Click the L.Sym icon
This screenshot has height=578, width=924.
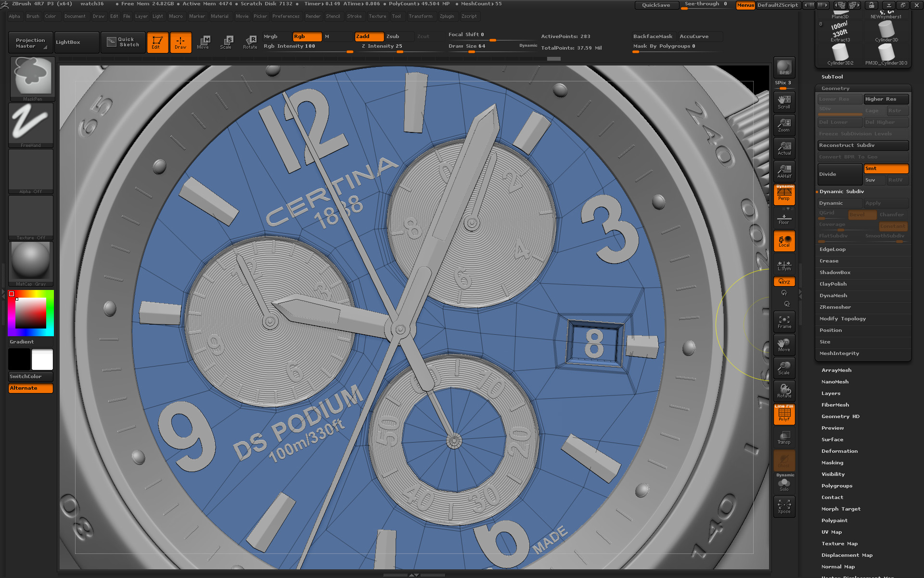tap(784, 265)
